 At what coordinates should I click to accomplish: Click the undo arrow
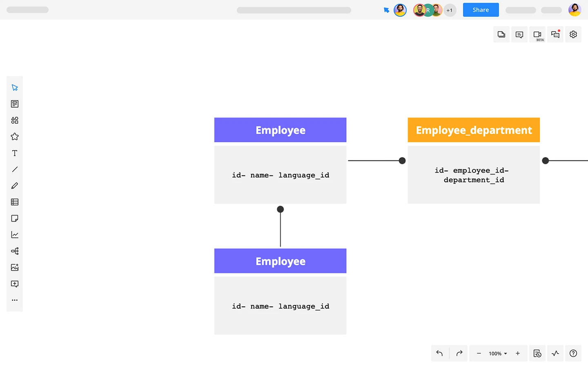point(439,353)
